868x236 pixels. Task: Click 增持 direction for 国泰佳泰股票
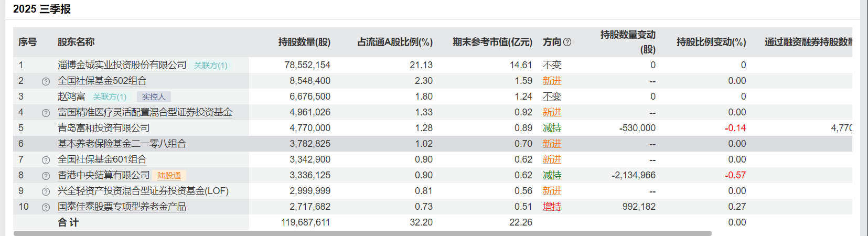[x=552, y=207]
